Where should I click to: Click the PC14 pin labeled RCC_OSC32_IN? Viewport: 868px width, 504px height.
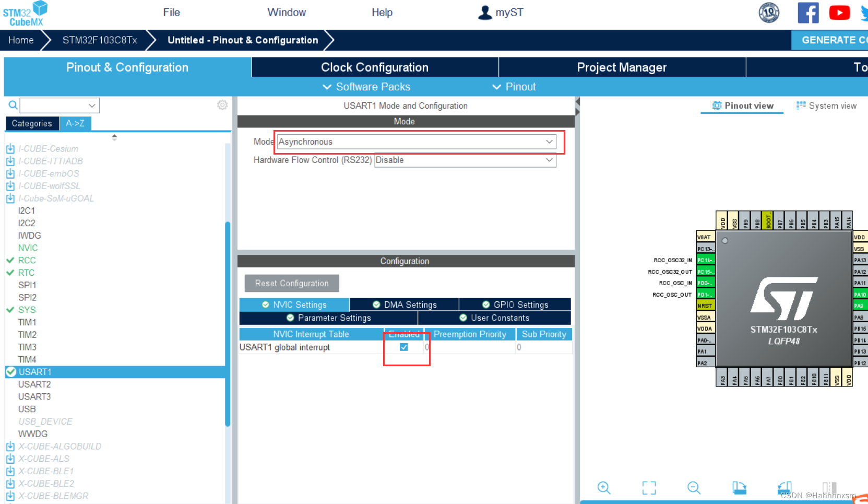[x=705, y=260]
